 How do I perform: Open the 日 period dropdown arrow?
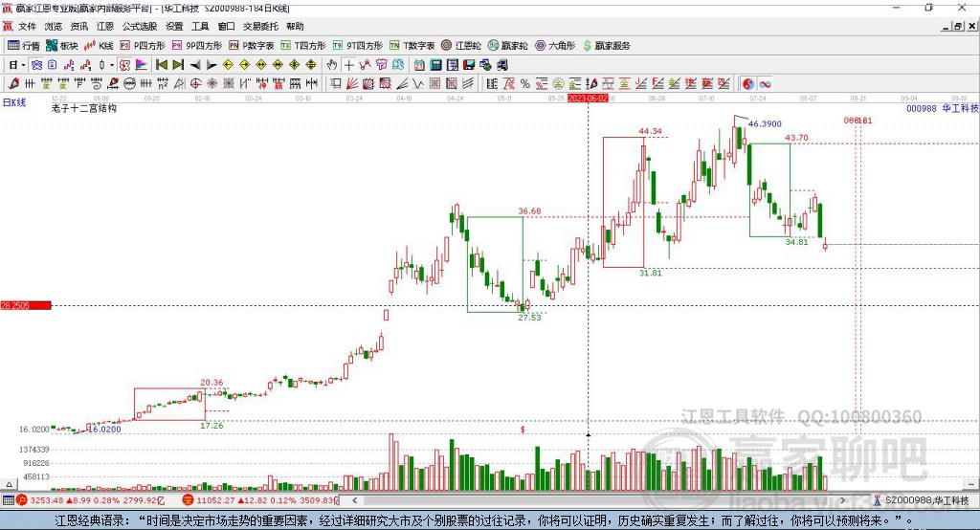point(23,65)
